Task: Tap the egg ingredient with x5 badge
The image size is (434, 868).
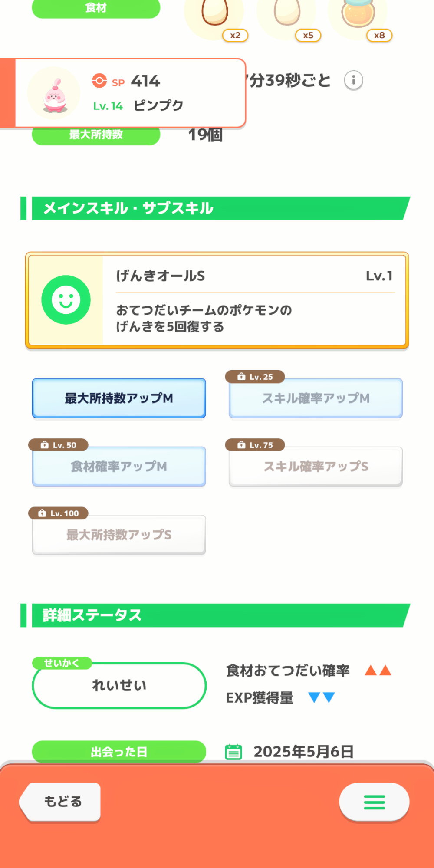Action: [x=287, y=13]
